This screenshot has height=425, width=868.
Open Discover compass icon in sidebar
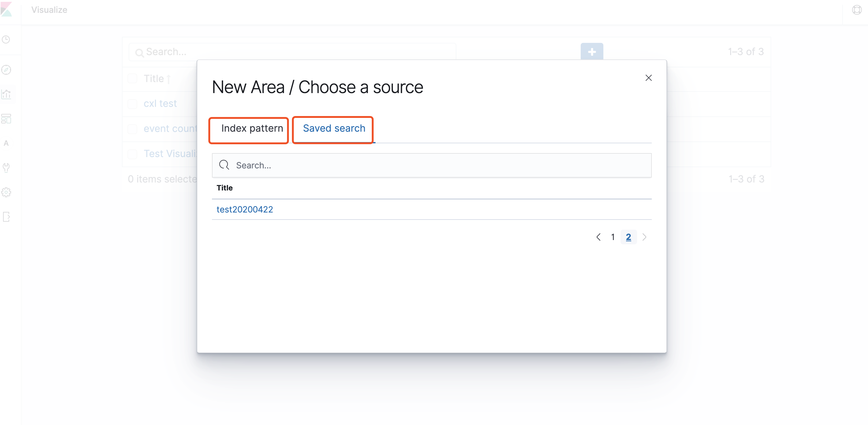coord(6,70)
